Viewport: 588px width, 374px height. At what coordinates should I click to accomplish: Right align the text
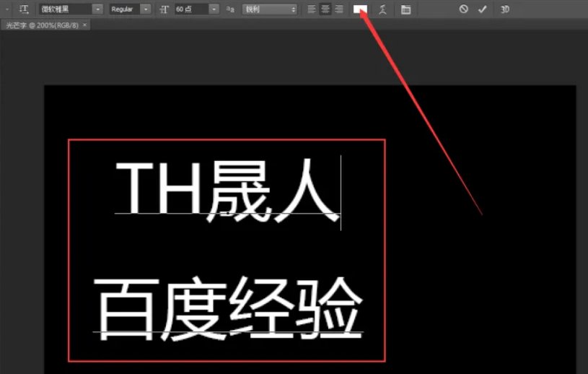click(x=339, y=9)
